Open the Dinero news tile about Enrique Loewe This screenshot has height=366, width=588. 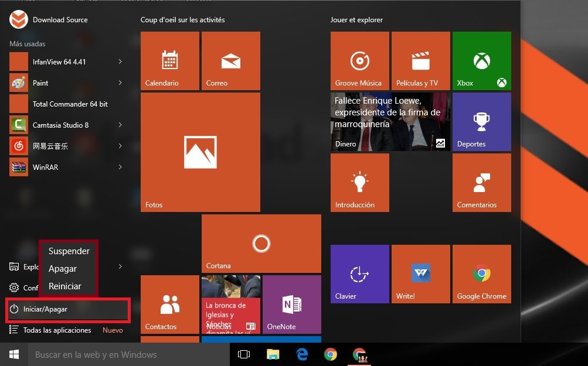(390, 122)
